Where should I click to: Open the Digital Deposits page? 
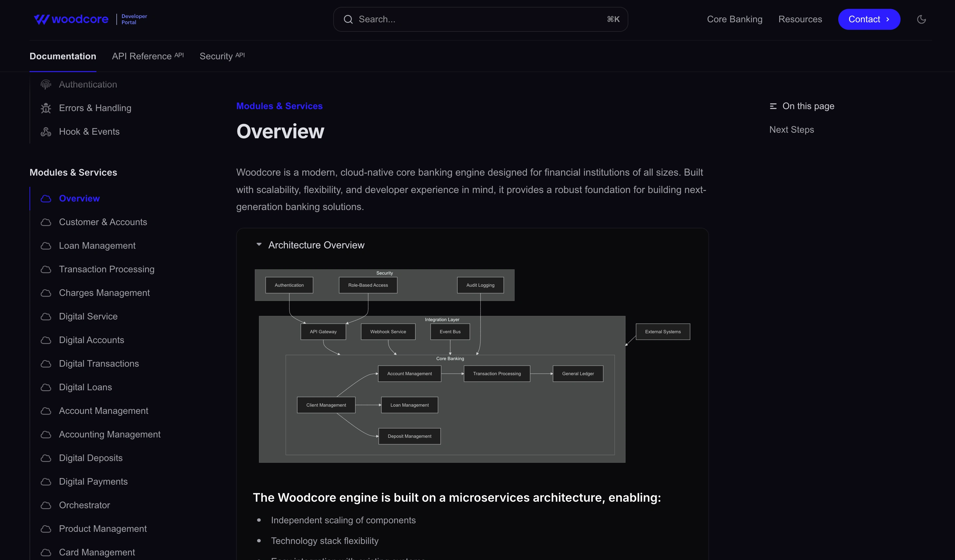click(x=91, y=458)
